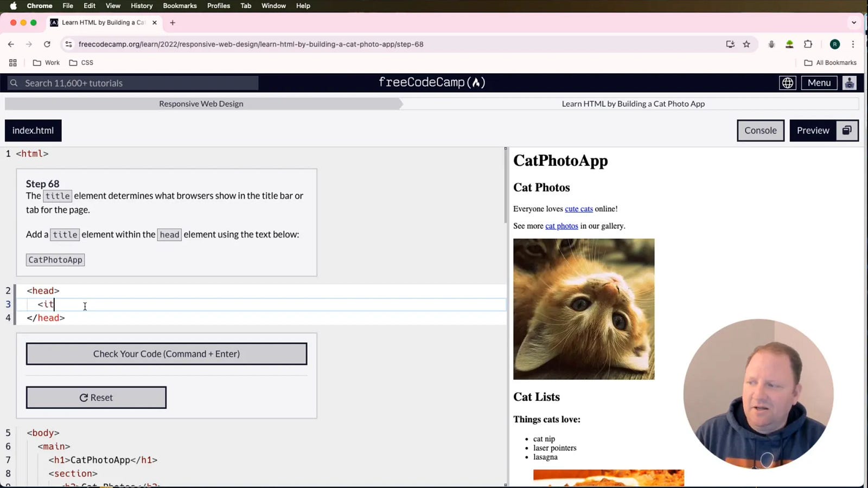Open the Tab menu
This screenshot has width=868, height=488.
[x=246, y=6]
